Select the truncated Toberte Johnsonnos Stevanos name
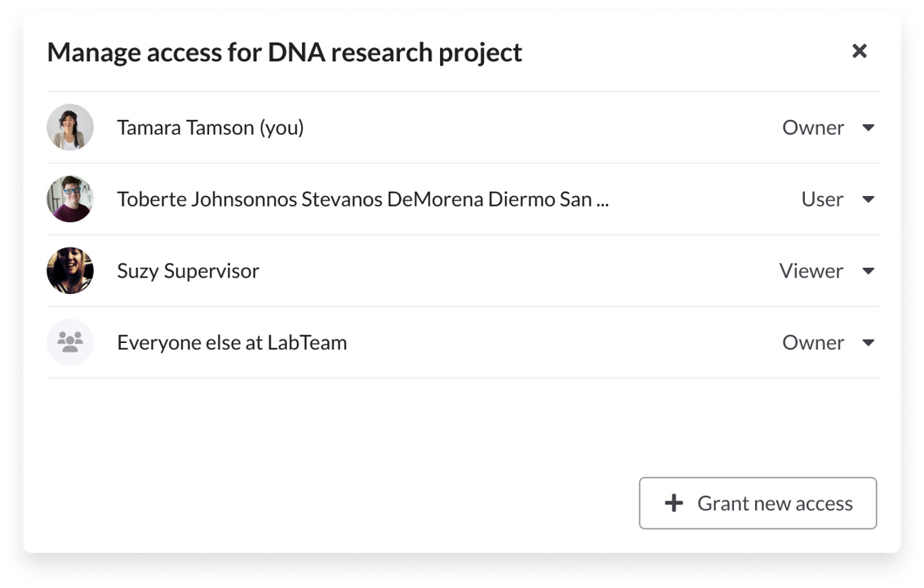Screen dimensions: 924x588 point(363,199)
